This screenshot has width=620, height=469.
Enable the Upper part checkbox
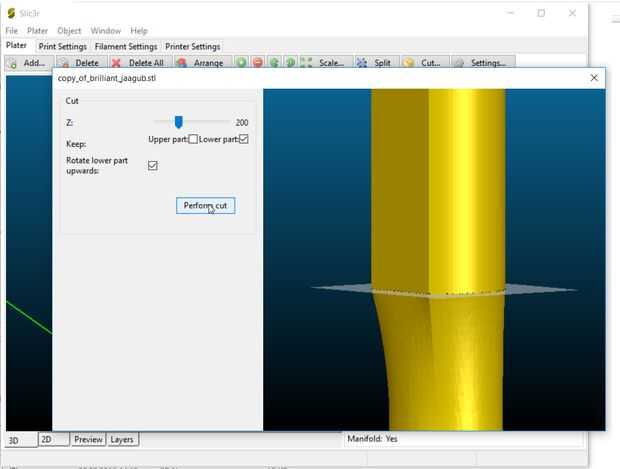193,139
